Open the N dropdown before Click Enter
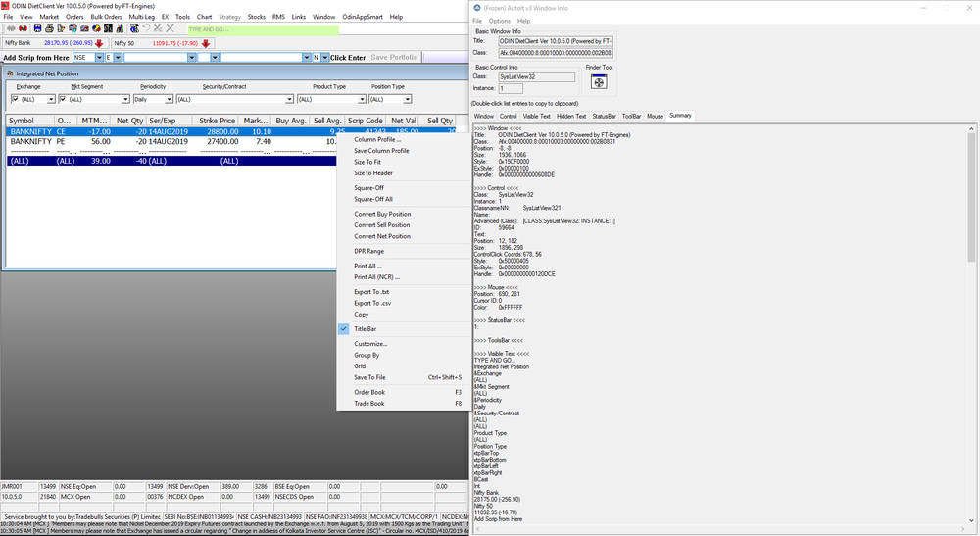Viewport: 980px width, 536px height. point(325,58)
